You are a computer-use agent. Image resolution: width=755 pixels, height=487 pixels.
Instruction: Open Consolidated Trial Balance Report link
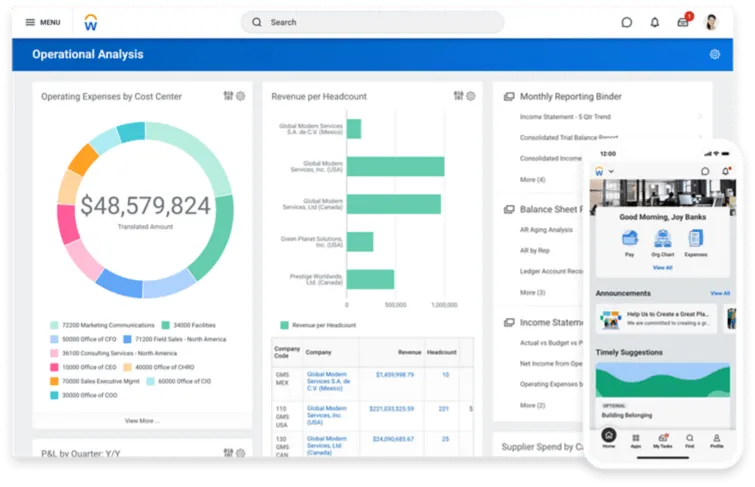(x=569, y=137)
